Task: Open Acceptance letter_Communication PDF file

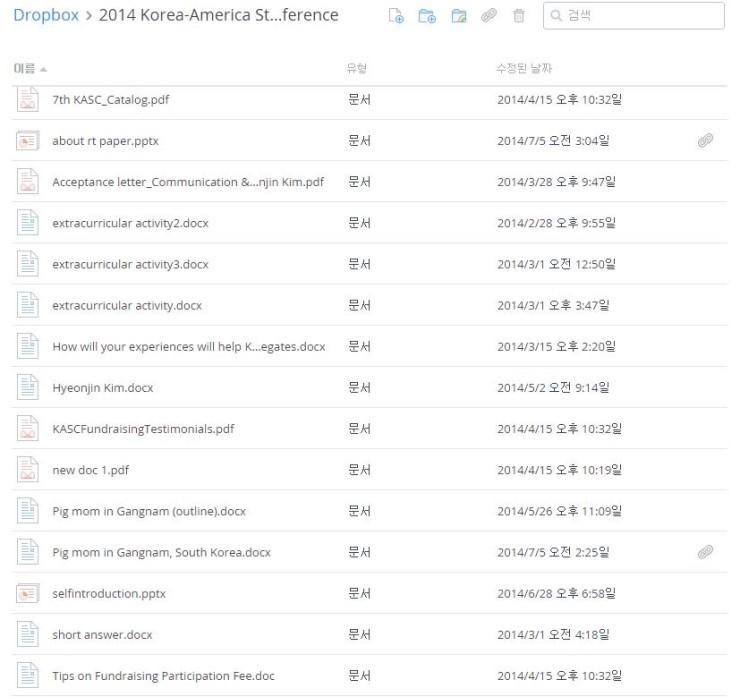Action: click(x=188, y=182)
